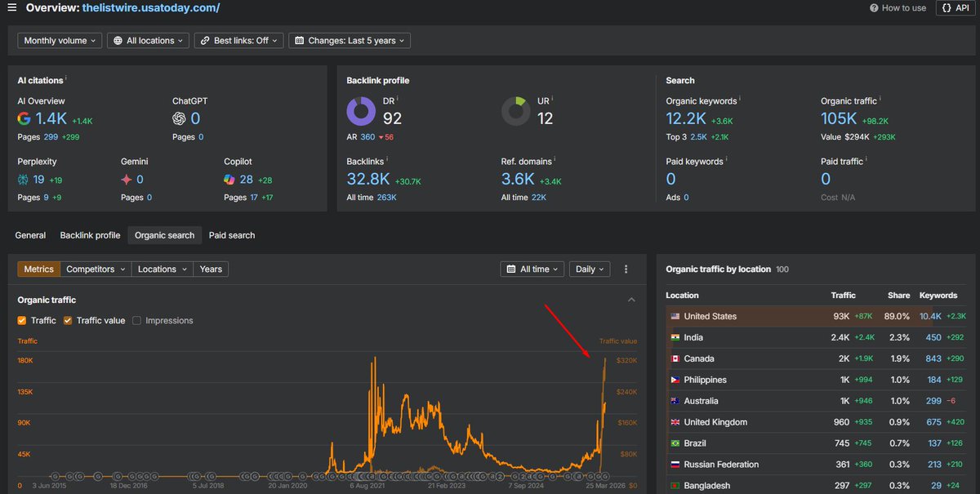Open Organic traffic 105K value
This screenshot has height=494, width=980.
[839, 118]
